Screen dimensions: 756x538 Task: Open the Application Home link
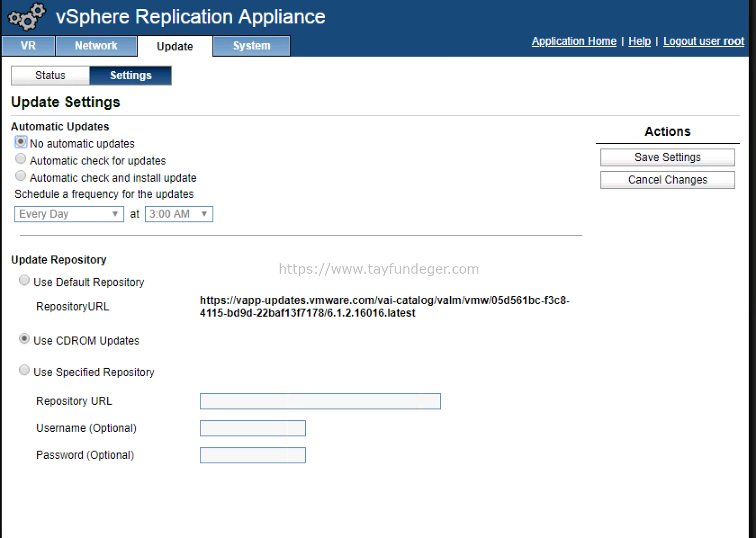pyautogui.click(x=573, y=41)
